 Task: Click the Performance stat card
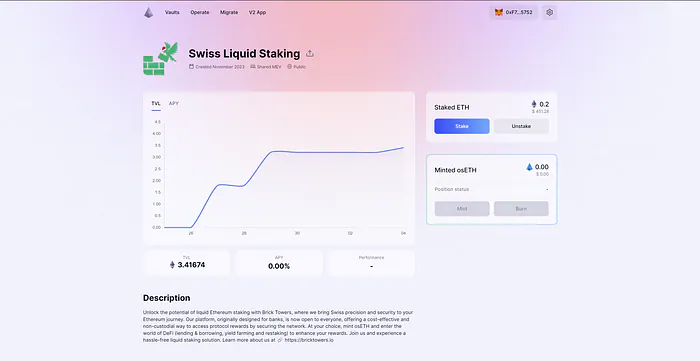(x=371, y=263)
